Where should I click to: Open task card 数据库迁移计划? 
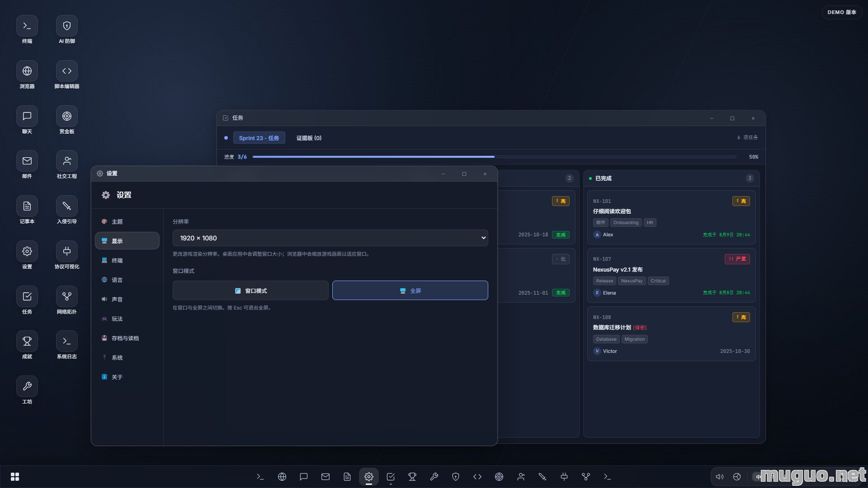671,334
